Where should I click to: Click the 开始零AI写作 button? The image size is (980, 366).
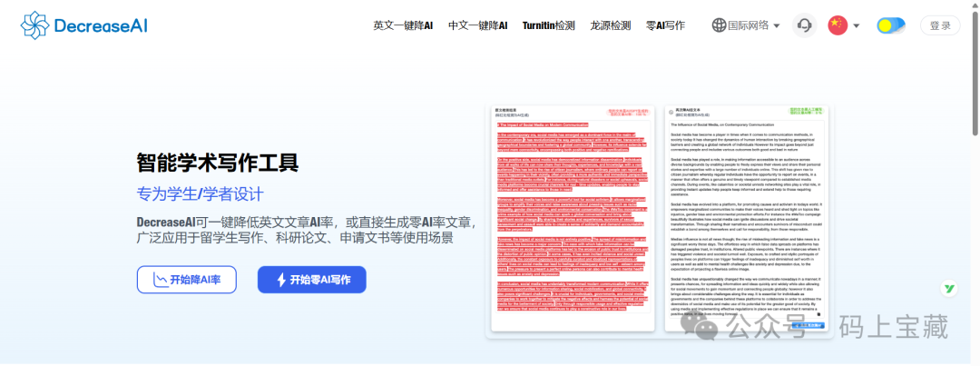pos(312,280)
